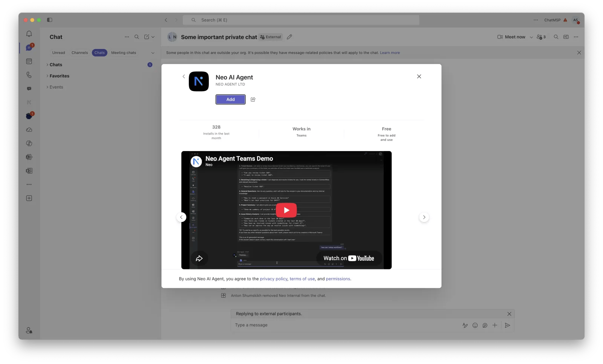Click the back arrow in app dialog
Viewport: 603px width, 364px height.
point(184,76)
